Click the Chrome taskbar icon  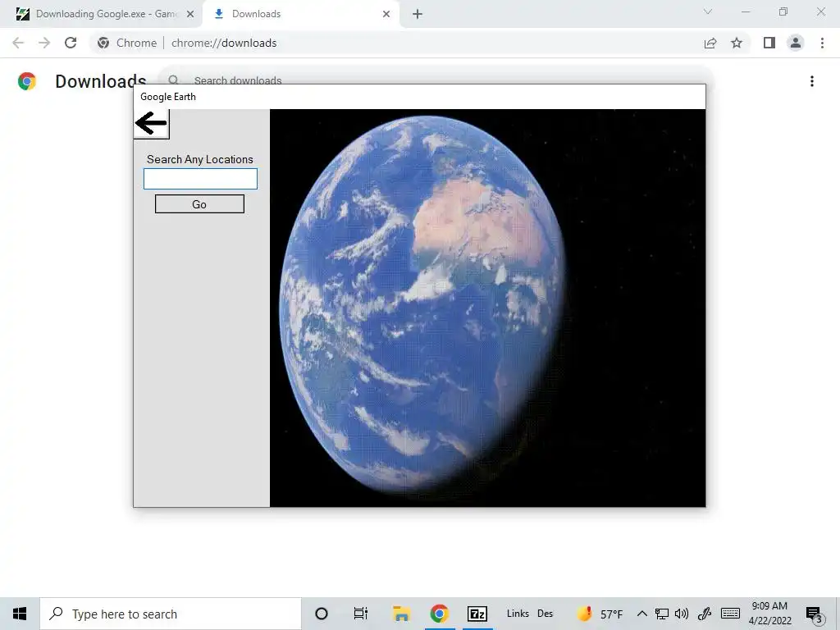tap(440, 614)
